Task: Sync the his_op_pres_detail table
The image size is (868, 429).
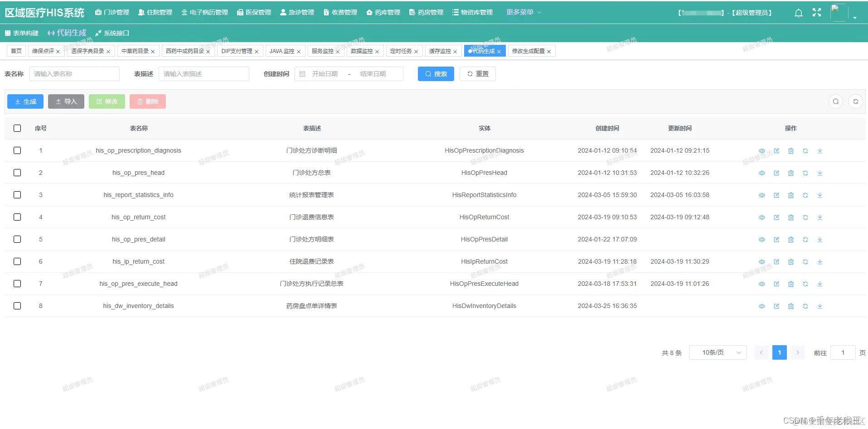Action: point(805,239)
